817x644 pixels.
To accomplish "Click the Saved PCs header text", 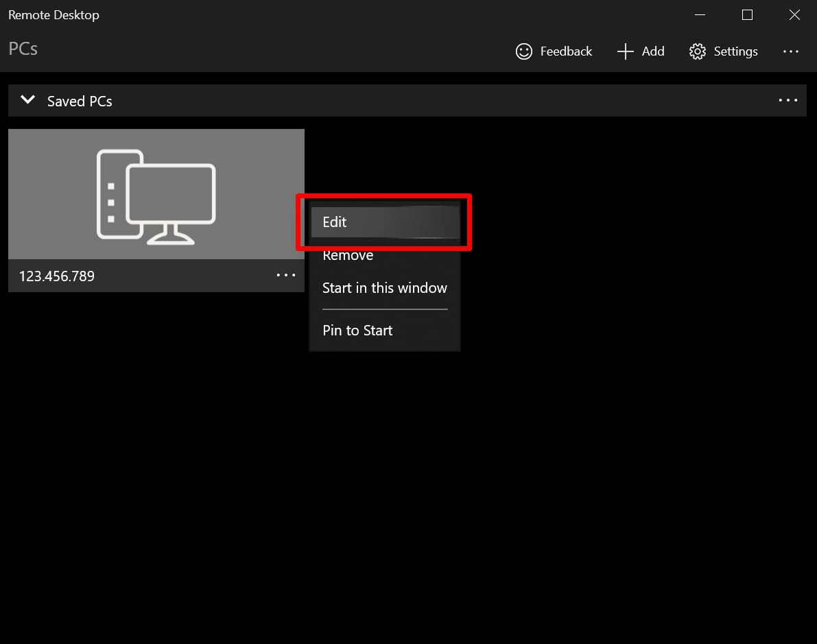I will [x=80, y=101].
